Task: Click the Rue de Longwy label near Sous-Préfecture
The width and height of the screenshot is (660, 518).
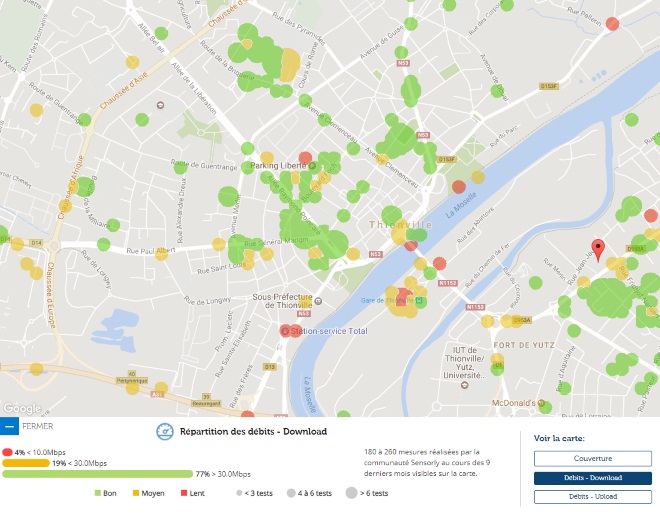Action: click(207, 300)
